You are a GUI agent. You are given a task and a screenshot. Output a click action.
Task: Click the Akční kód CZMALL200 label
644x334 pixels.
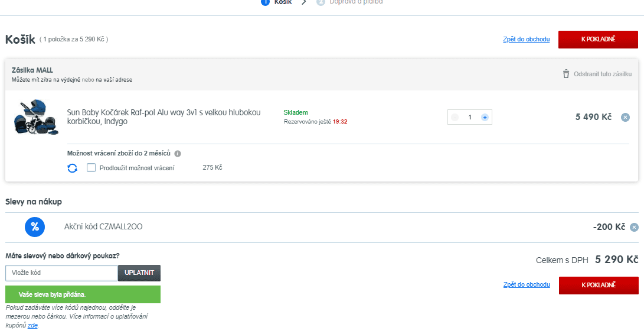click(103, 226)
